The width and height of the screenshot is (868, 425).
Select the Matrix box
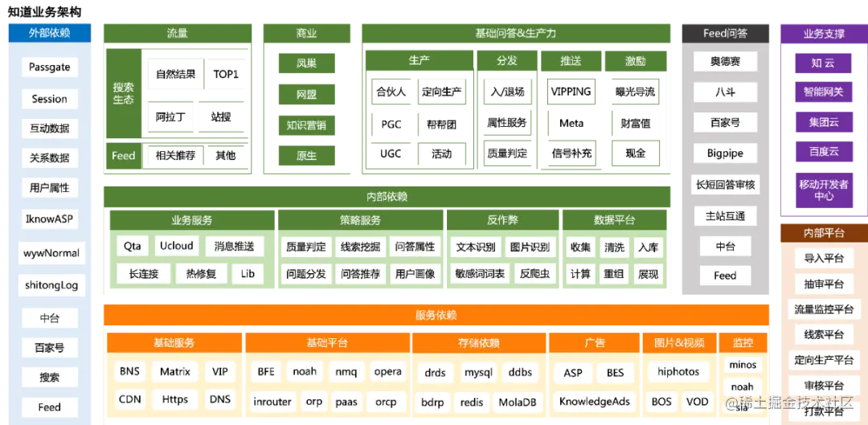click(x=175, y=371)
